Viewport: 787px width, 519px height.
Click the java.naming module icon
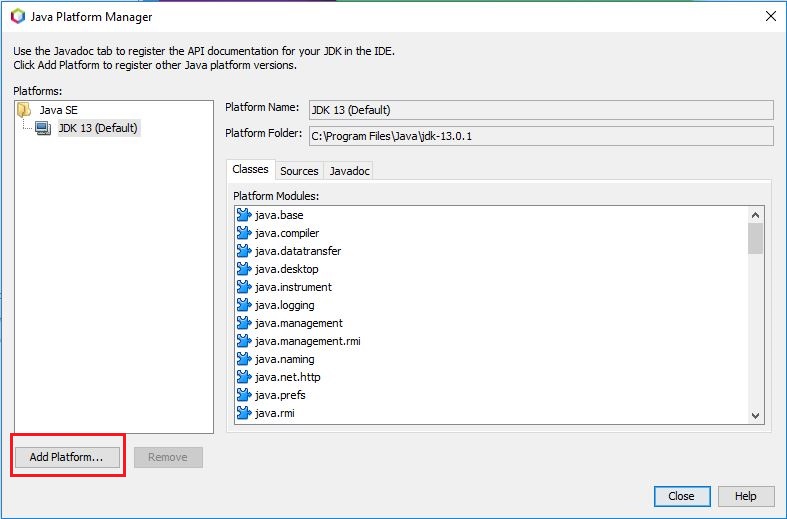click(243, 359)
